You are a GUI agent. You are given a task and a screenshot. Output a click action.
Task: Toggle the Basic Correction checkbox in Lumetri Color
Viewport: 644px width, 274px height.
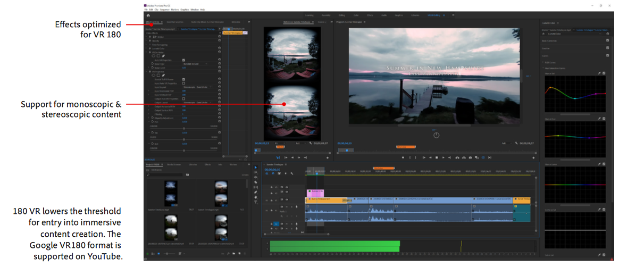[x=608, y=40]
